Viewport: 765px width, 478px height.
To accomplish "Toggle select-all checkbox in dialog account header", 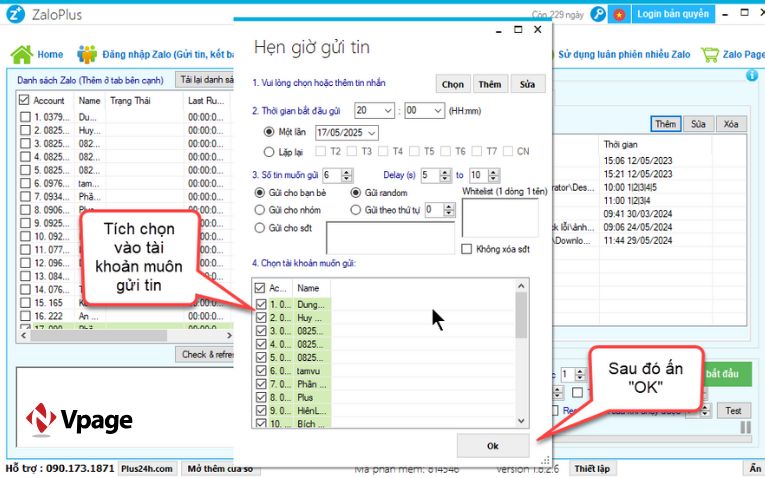I will click(x=260, y=288).
